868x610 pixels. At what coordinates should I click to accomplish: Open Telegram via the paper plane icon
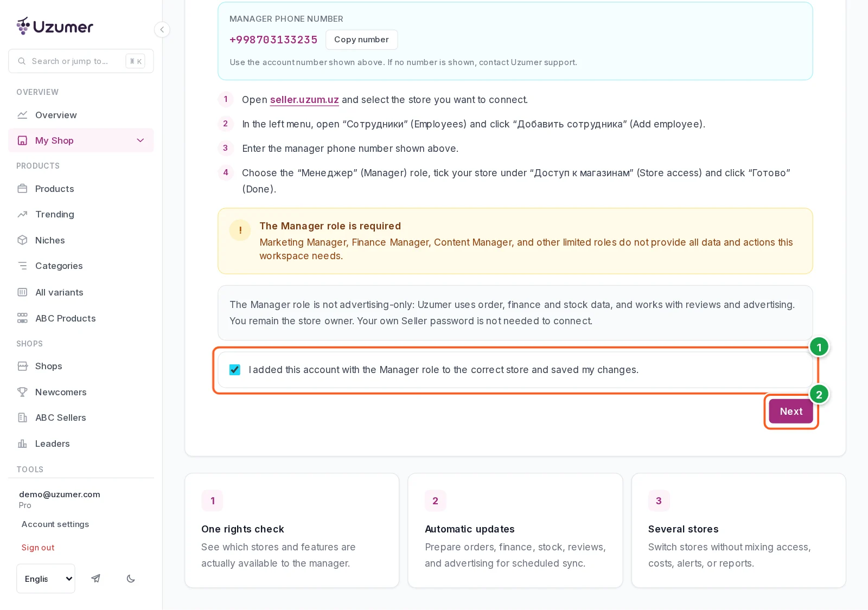pyautogui.click(x=95, y=579)
